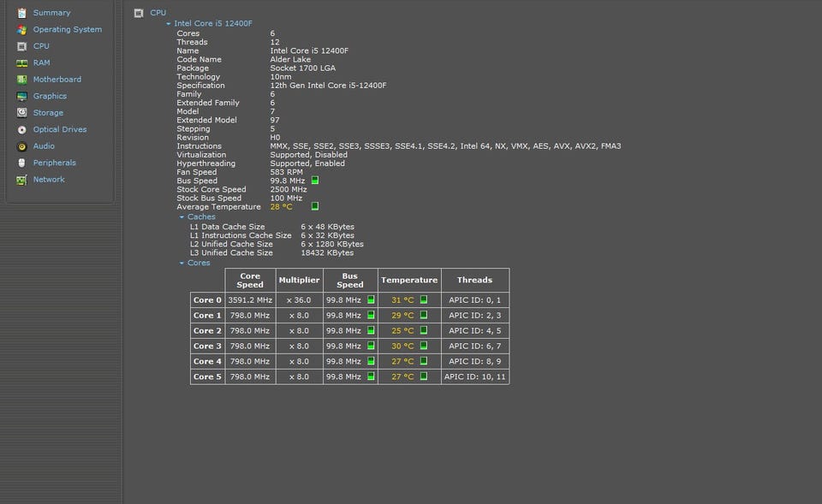Viewport: 822px width, 504px height.
Task: Click the APIC ID: 10, 11 cell
Action: tap(475, 377)
